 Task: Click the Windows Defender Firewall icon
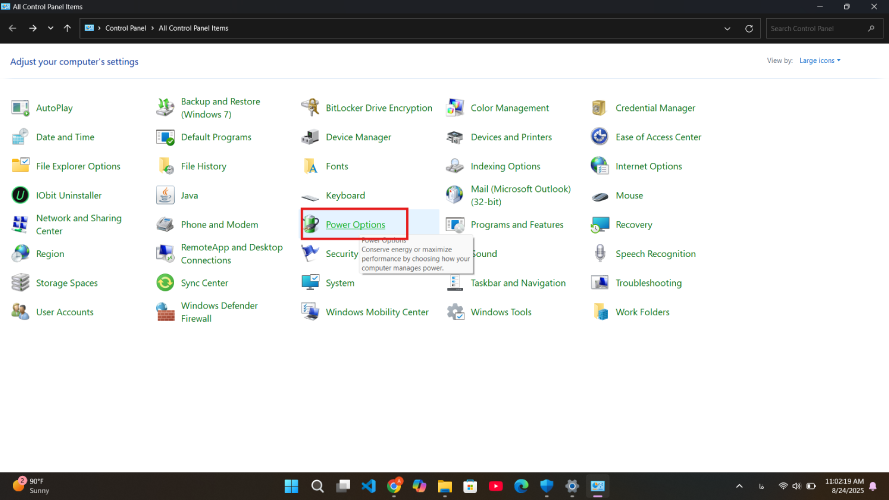166,312
